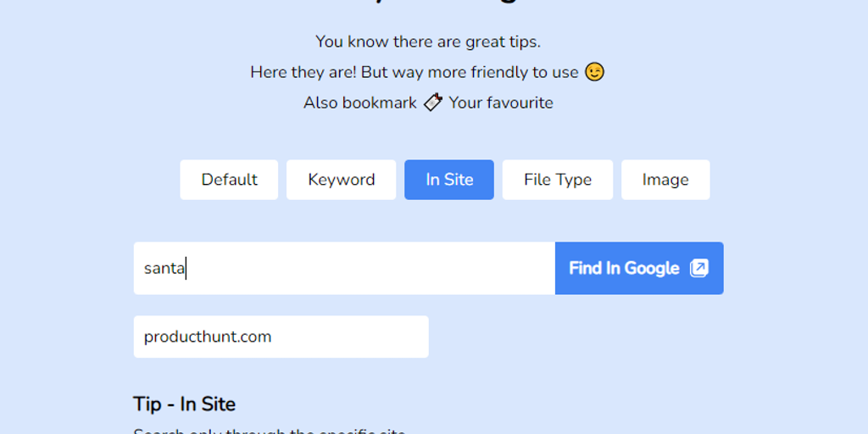The image size is (868, 434).
Task: Go to the Image tab
Action: pyautogui.click(x=665, y=180)
